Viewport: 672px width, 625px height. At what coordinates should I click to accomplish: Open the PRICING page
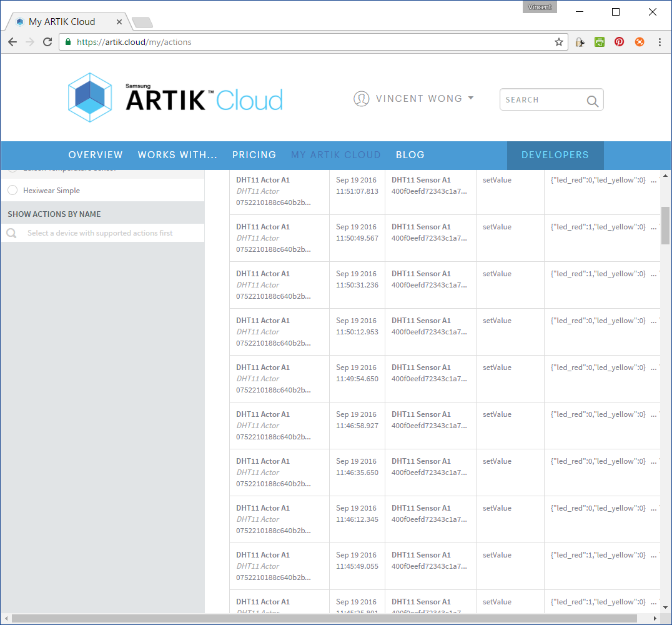tap(254, 154)
